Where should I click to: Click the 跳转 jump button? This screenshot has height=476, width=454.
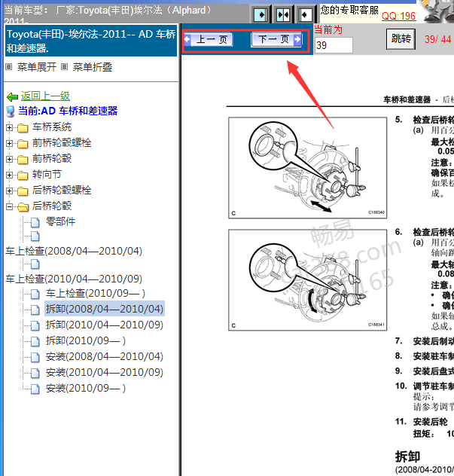tap(401, 38)
